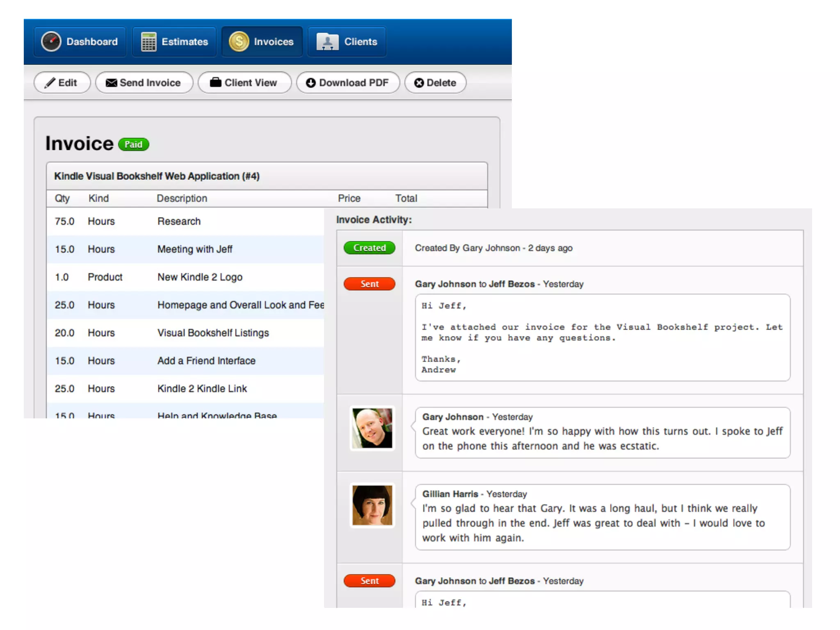Click the Description column header
The height and width of the screenshot is (630, 840).
tap(182, 199)
